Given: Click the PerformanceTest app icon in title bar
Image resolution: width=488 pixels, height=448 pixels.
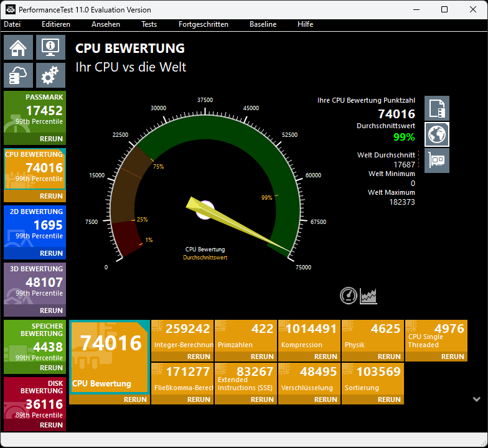Looking at the screenshot, I should point(11,9).
